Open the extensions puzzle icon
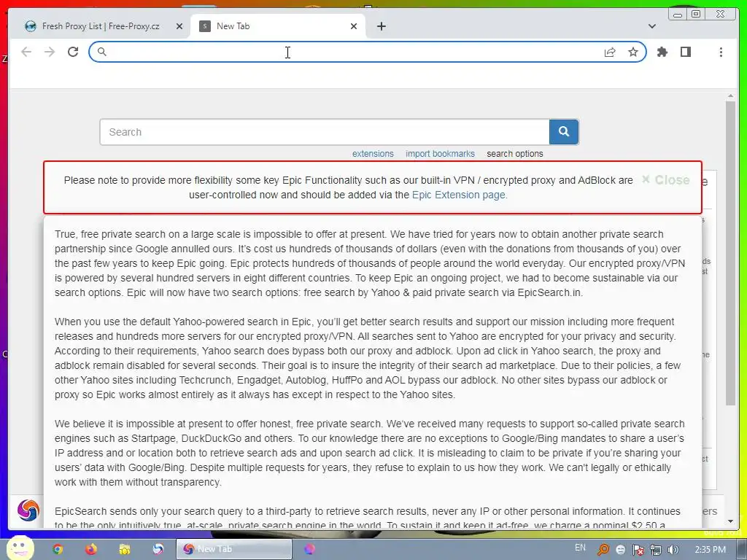This screenshot has height=560, width=747. coord(662,52)
